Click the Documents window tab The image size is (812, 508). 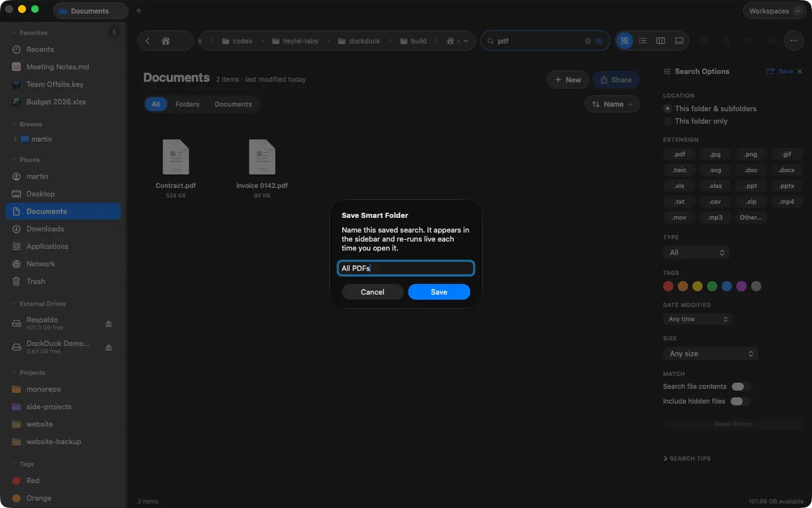coord(90,11)
